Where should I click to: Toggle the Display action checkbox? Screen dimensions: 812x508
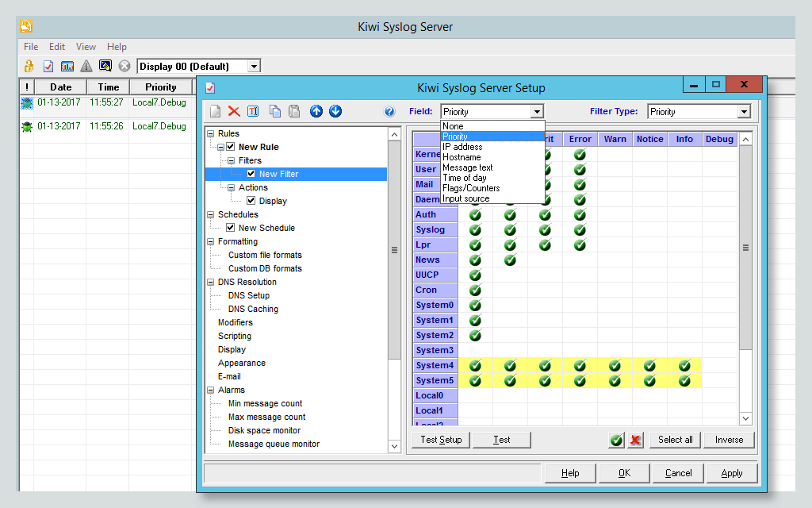point(251,201)
